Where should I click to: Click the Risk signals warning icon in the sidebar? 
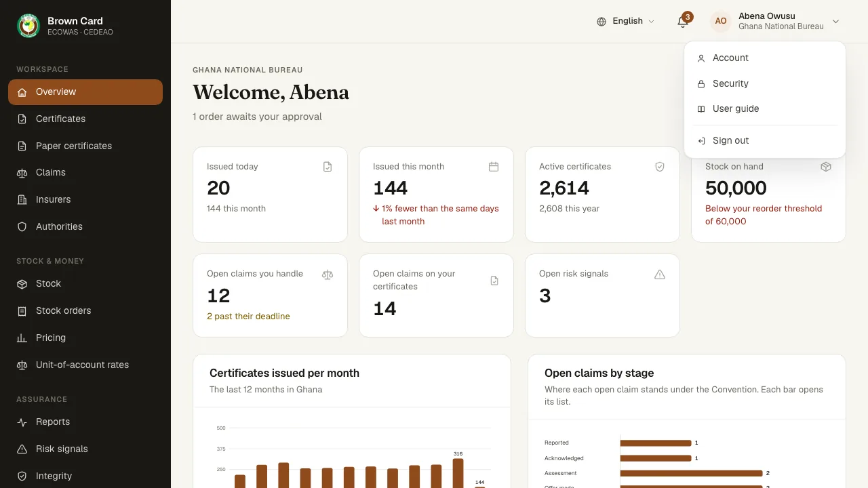22,449
